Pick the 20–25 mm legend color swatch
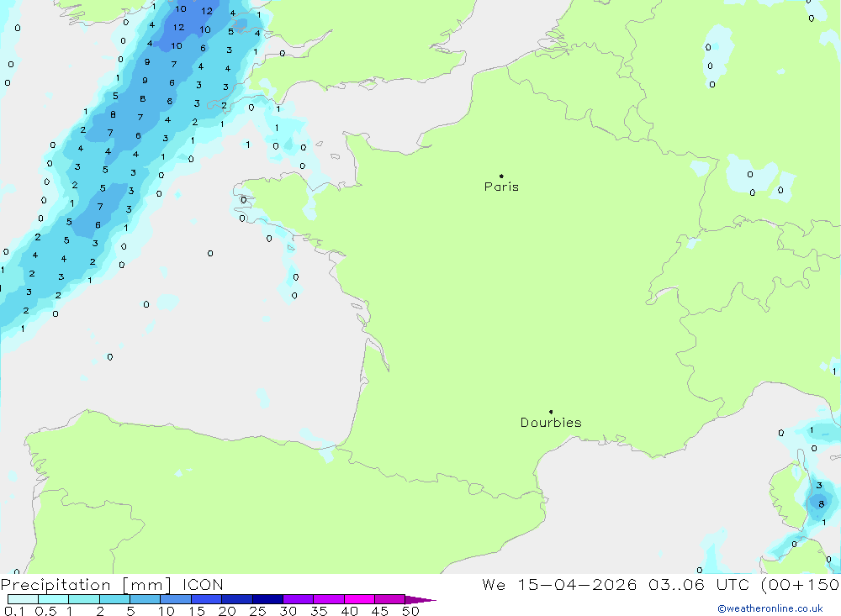 tap(237, 599)
